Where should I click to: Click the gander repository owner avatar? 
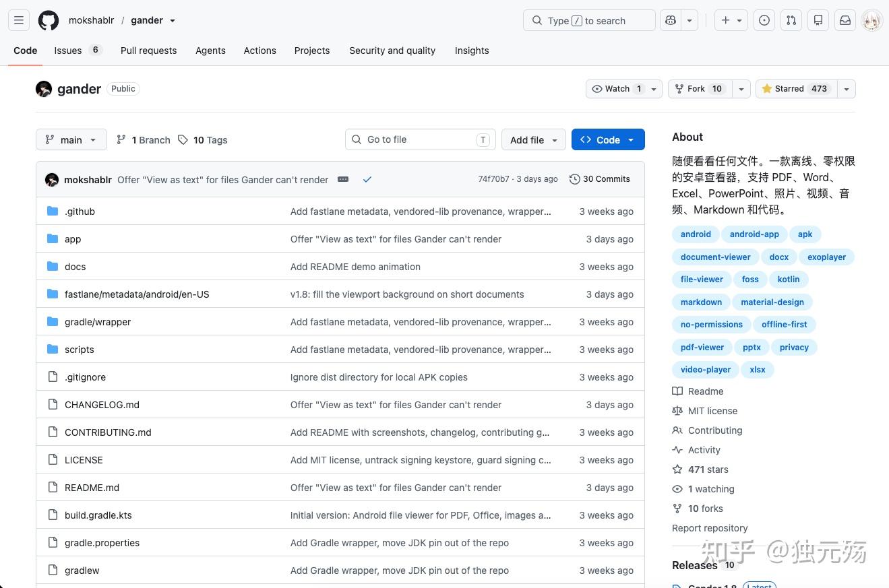pyautogui.click(x=44, y=89)
